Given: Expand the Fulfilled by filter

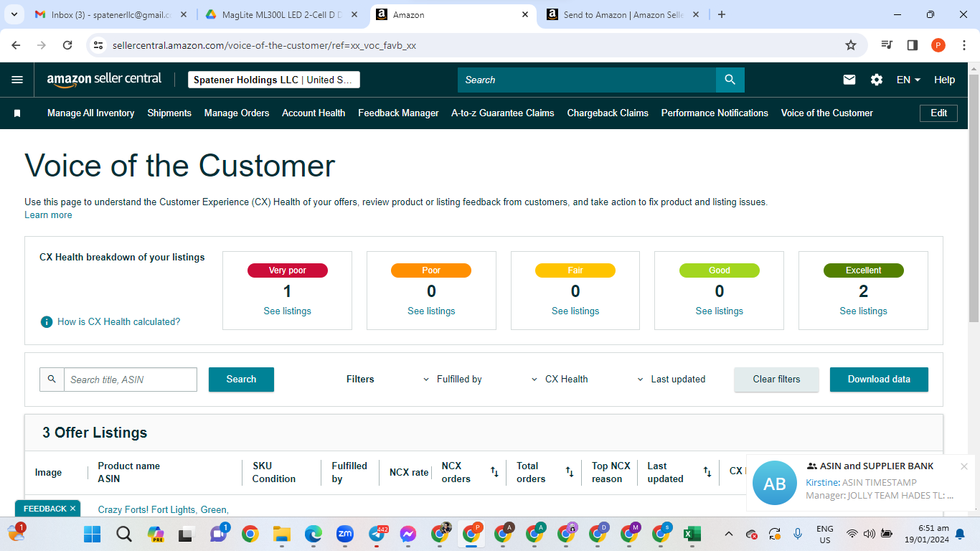Looking at the screenshot, I should coord(453,380).
